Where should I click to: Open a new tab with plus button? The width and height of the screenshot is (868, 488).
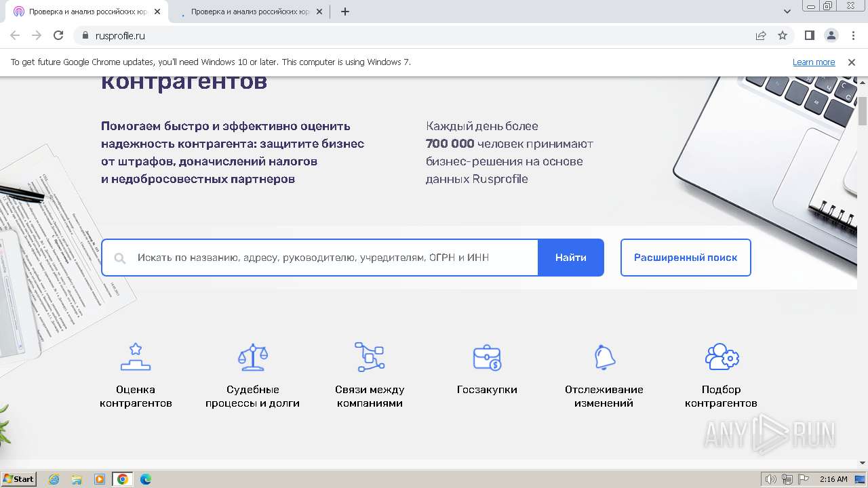[344, 12]
